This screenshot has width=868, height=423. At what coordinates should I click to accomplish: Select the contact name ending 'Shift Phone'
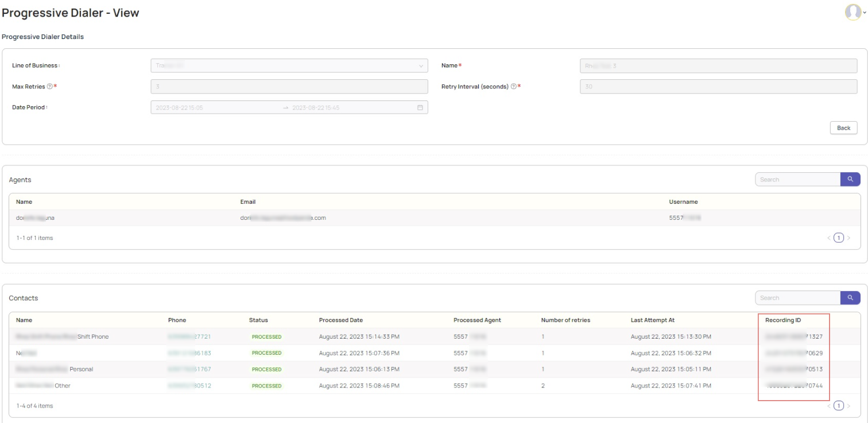pos(62,337)
